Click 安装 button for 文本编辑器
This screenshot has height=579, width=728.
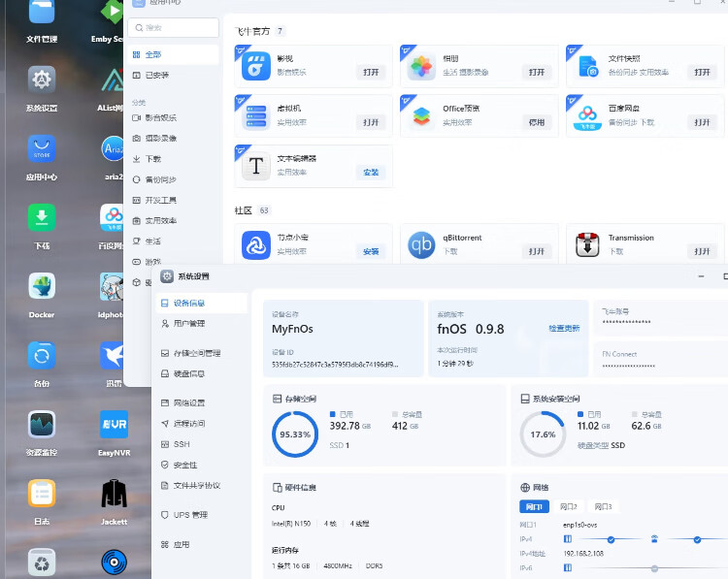[x=371, y=172]
